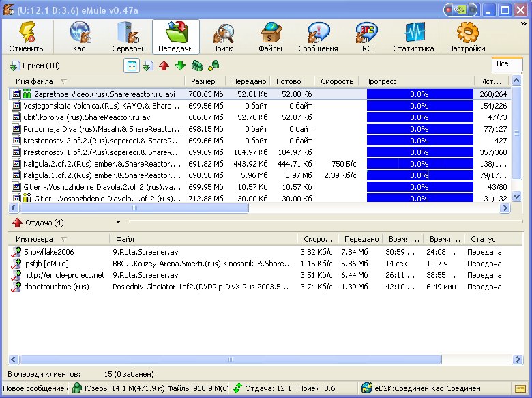The width and height of the screenshot is (532, 398).
Task: Click downloads list scroll down arrow
Action: 516,196
